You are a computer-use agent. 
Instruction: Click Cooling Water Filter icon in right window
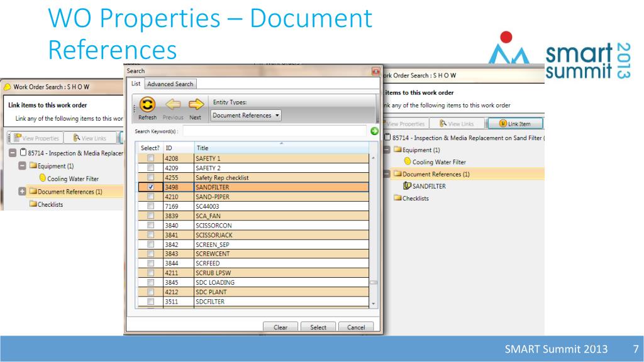[x=407, y=162]
